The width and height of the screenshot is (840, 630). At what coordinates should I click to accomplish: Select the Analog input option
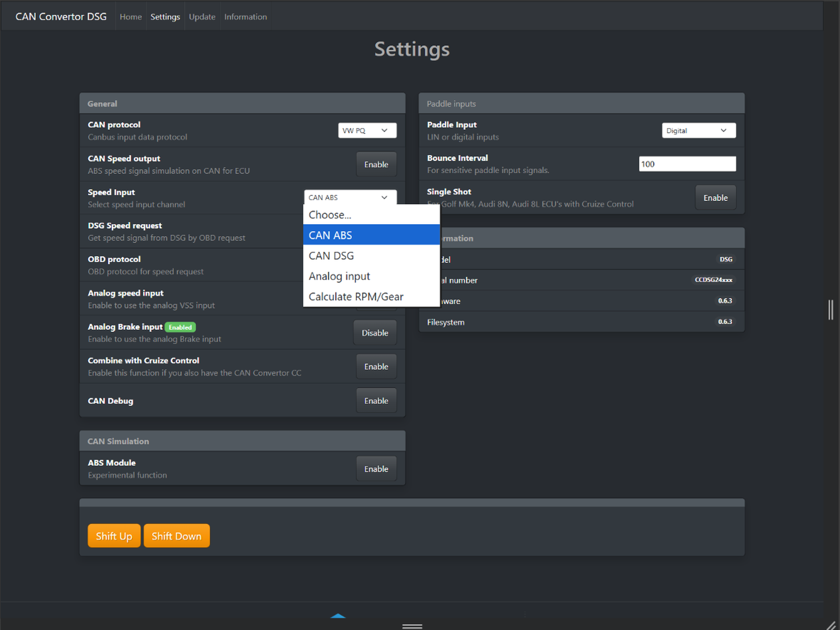[x=371, y=276]
